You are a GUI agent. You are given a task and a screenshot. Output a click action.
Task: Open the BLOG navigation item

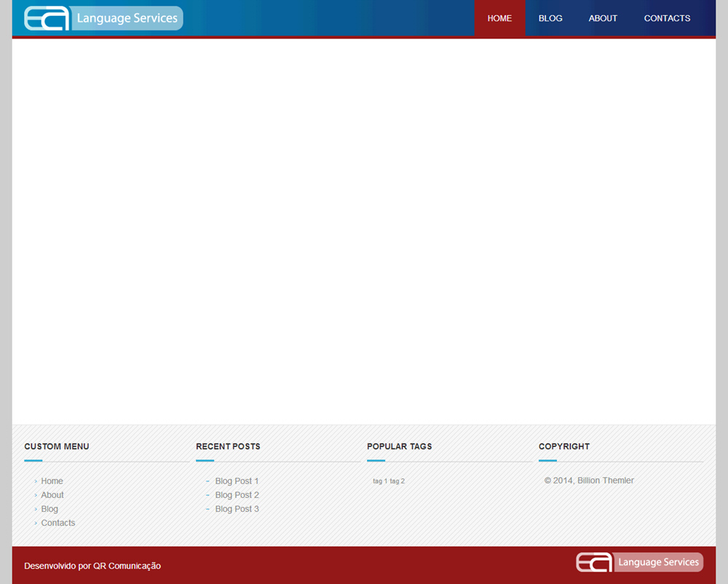(x=550, y=18)
